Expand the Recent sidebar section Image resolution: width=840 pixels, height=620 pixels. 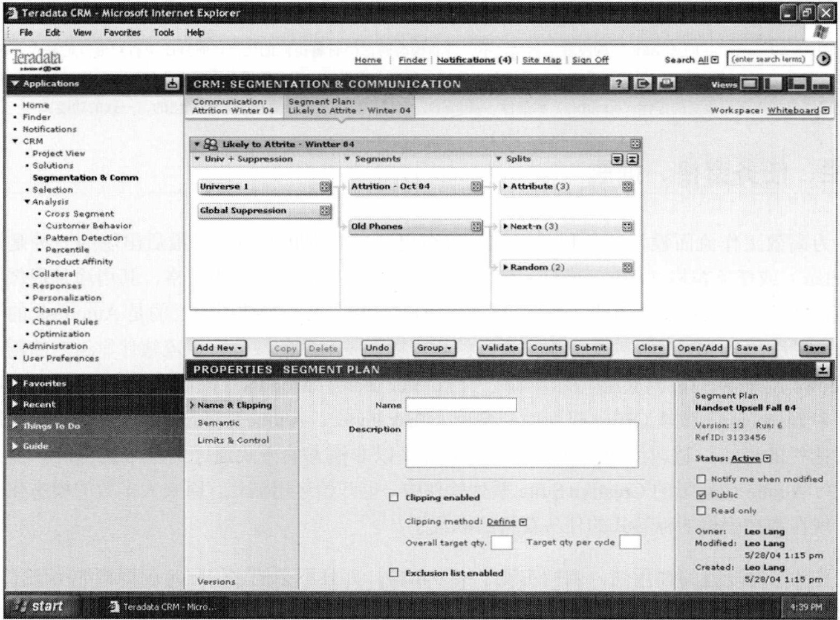(15, 404)
